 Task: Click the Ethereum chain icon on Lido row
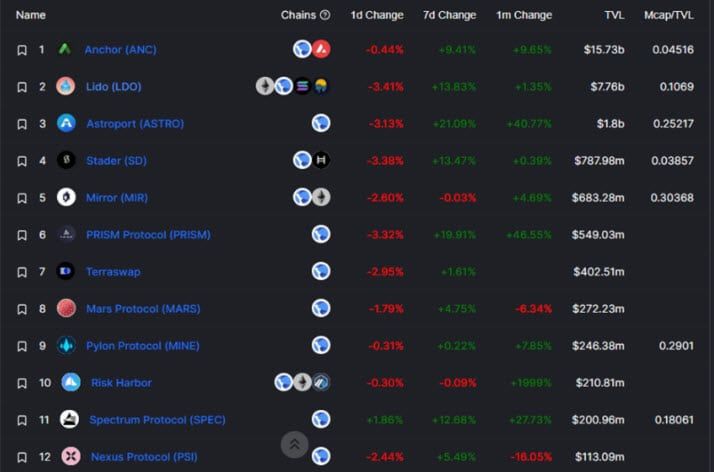click(265, 86)
